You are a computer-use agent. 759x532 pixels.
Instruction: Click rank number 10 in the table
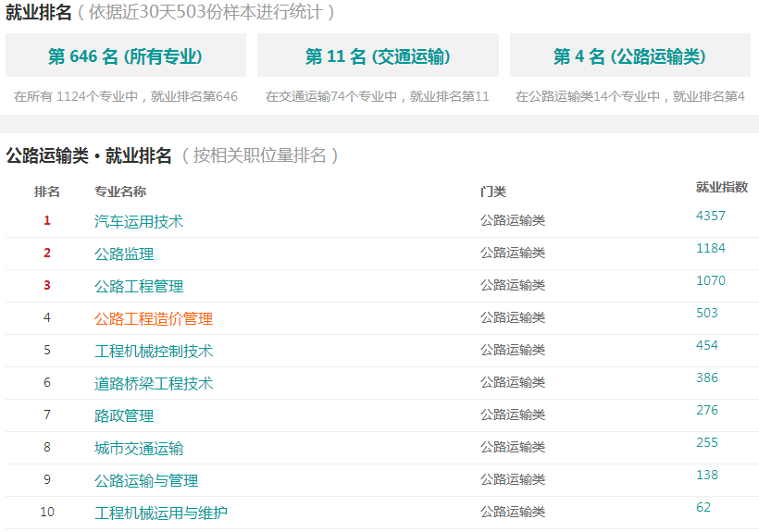(47, 513)
